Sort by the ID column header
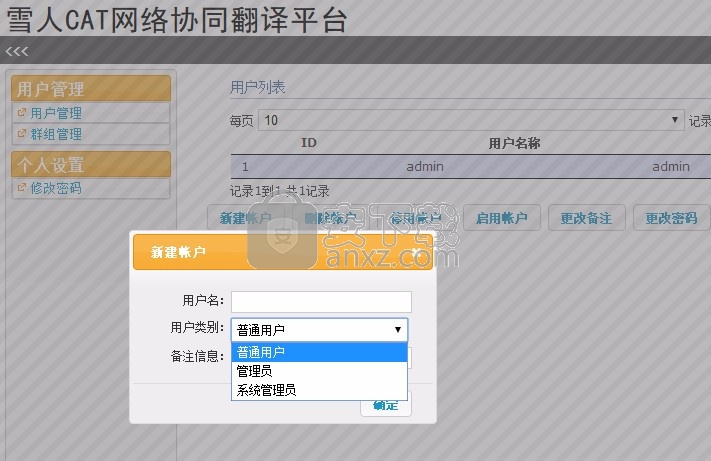 pos(308,143)
